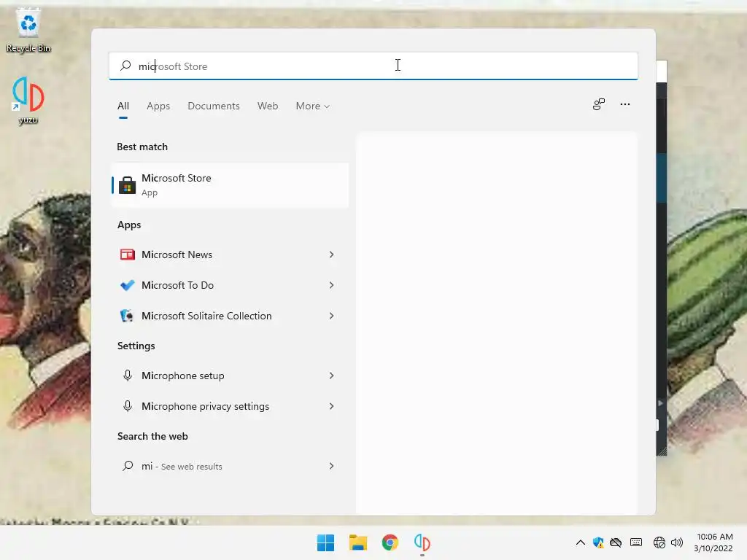Open File Explorer from the taskbar
The height and width of the screenshot is (560, 747).
357,542
